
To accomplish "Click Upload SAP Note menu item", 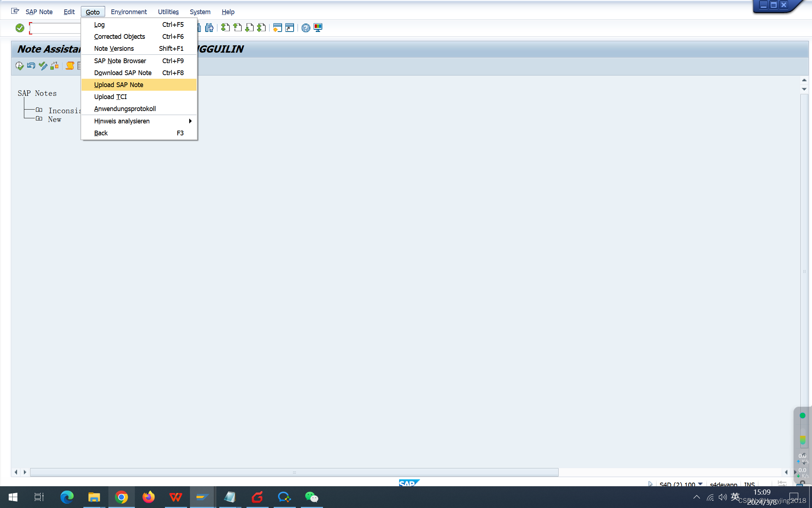I will 119,84.
